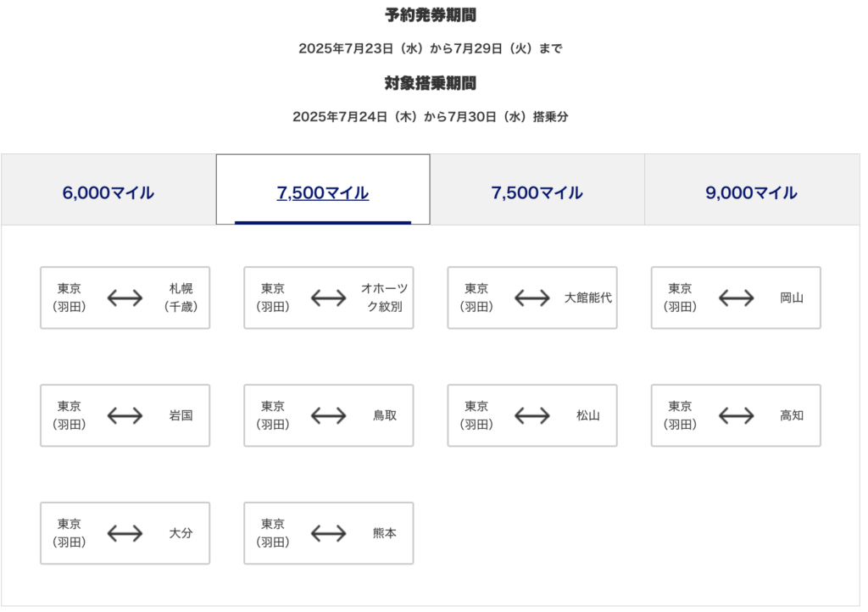
Task: Pick the 高知 destination text
Action: [792, 415]
